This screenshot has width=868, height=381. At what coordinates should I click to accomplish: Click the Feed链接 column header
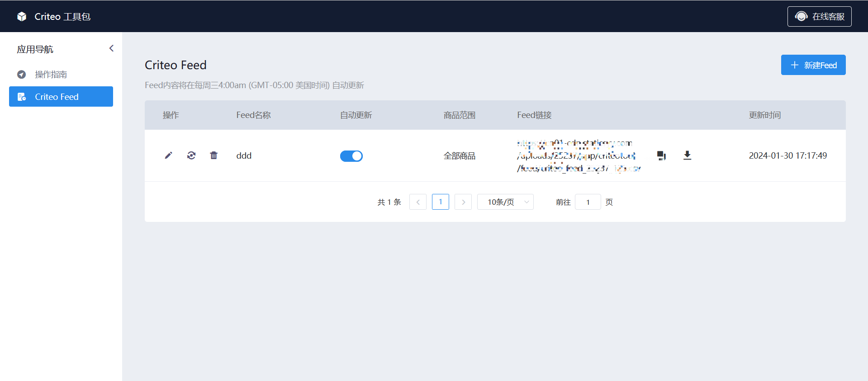click(534, 115)
